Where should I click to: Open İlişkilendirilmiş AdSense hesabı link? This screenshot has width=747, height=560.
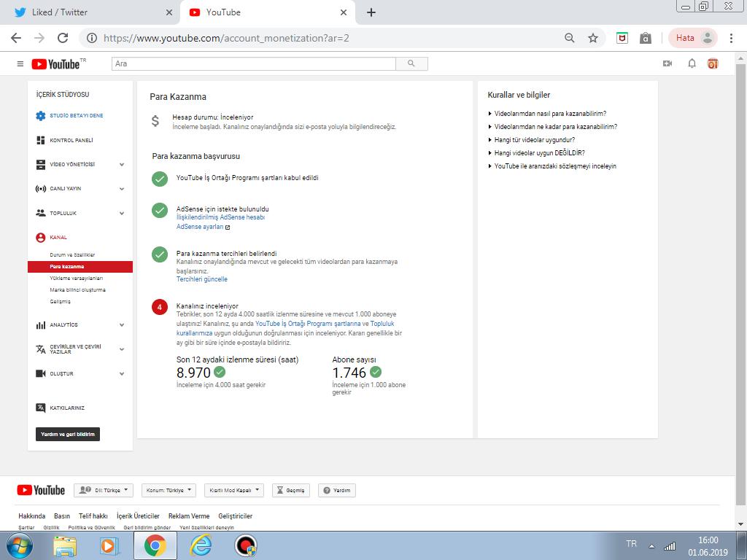(x=220, y=217)
